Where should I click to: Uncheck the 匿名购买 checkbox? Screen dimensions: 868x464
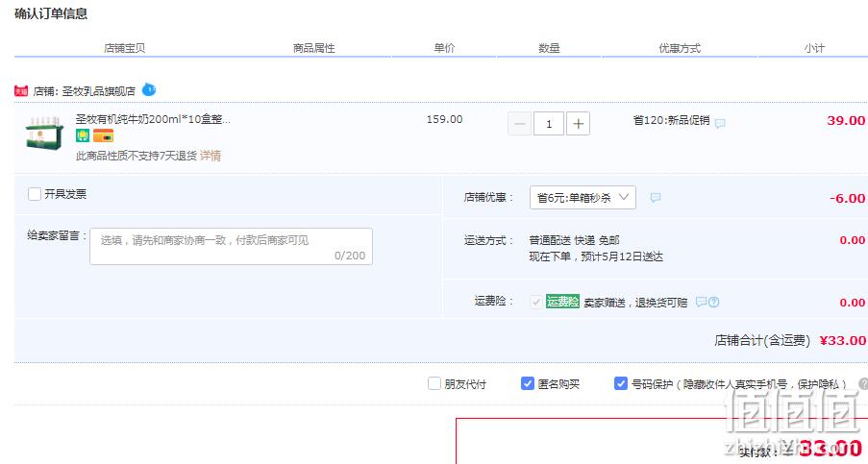[528, 383]
